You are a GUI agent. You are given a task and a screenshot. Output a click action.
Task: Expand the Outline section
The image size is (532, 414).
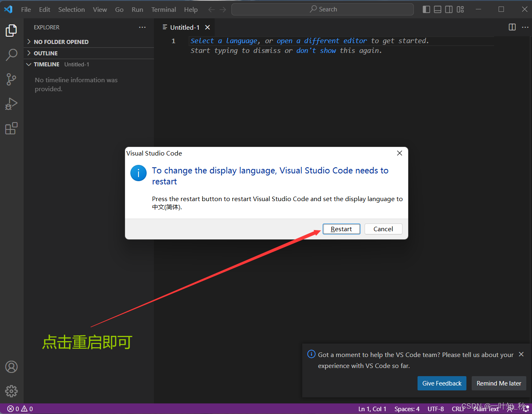tap(89, 53)
